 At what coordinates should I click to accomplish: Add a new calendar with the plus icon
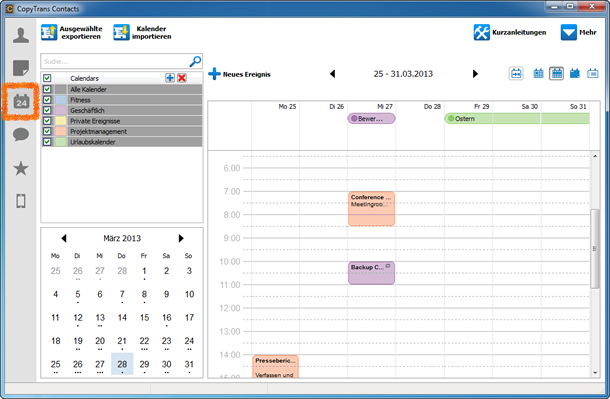point(170,78)
